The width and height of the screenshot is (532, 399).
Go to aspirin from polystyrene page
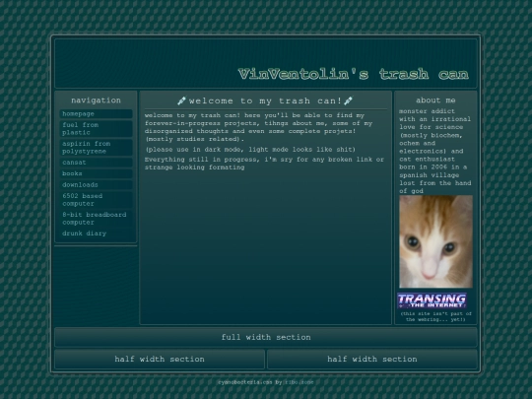point(96,147)
